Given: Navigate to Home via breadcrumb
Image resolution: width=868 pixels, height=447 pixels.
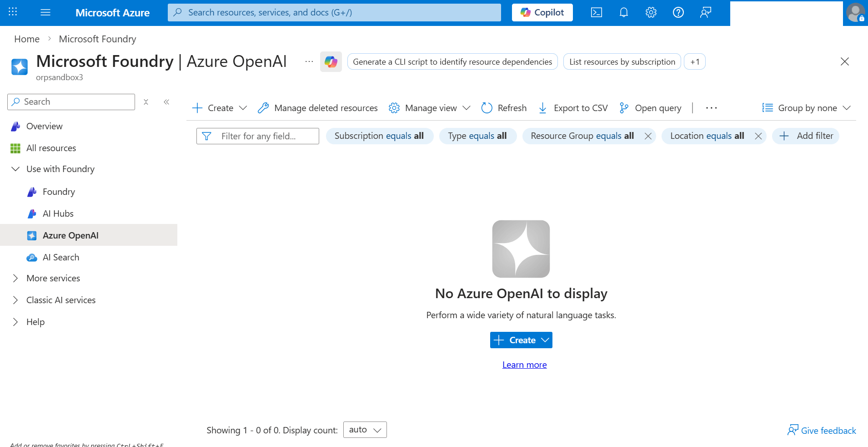Looking at the screenshot, I should pos(26,39).
